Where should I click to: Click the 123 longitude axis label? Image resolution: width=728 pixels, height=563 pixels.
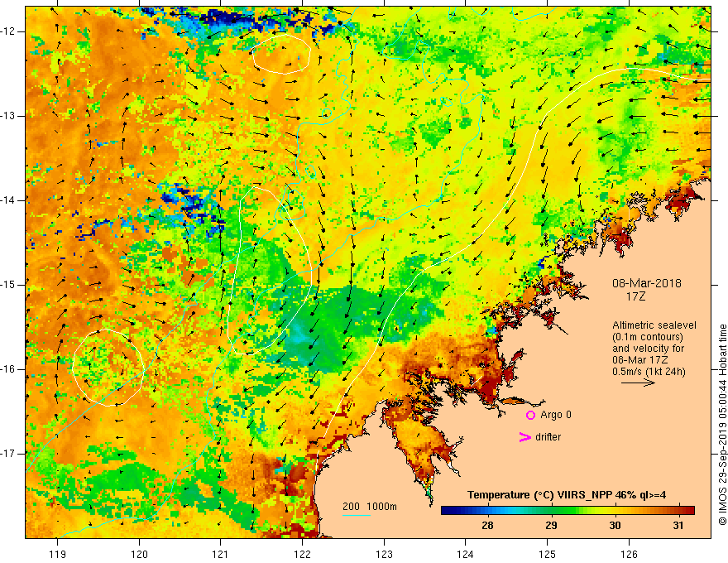[384, 554]
